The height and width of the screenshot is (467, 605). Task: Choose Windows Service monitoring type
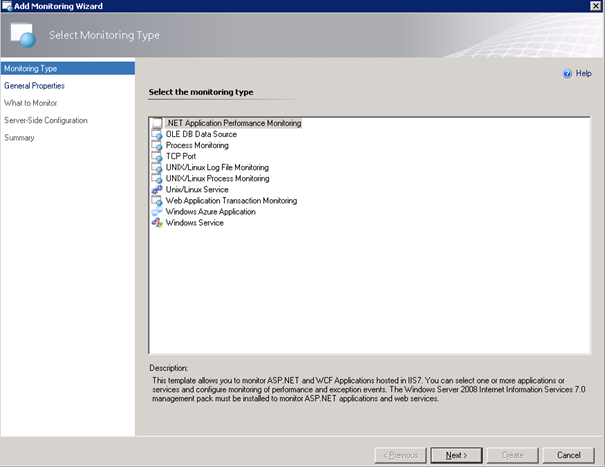pos(195,223)
